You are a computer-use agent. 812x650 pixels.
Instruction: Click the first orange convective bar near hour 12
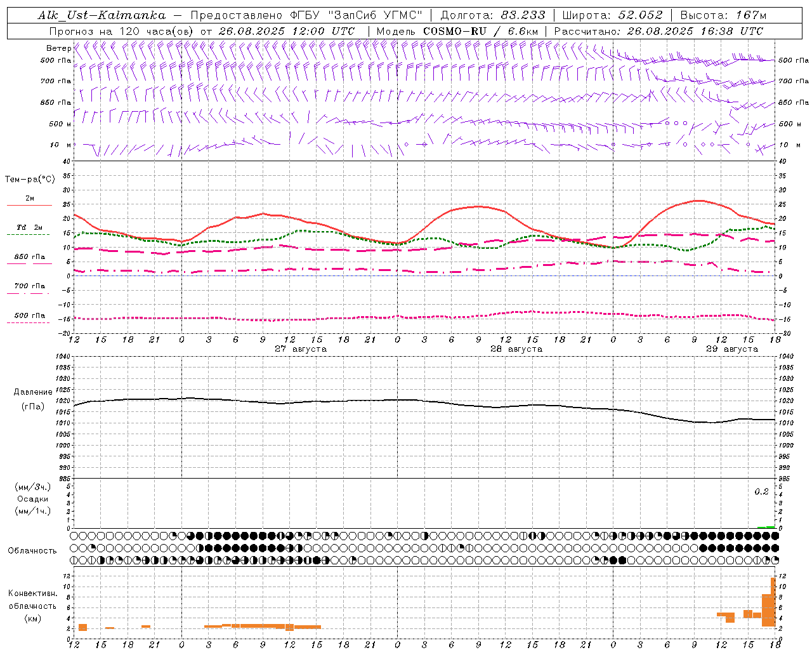(x=82, y=627)
